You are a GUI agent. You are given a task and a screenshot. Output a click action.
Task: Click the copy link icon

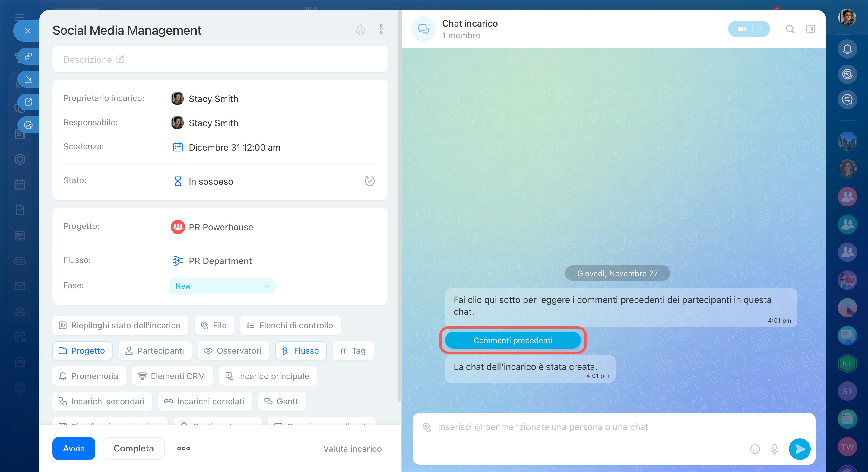click(x=28, y=56)
